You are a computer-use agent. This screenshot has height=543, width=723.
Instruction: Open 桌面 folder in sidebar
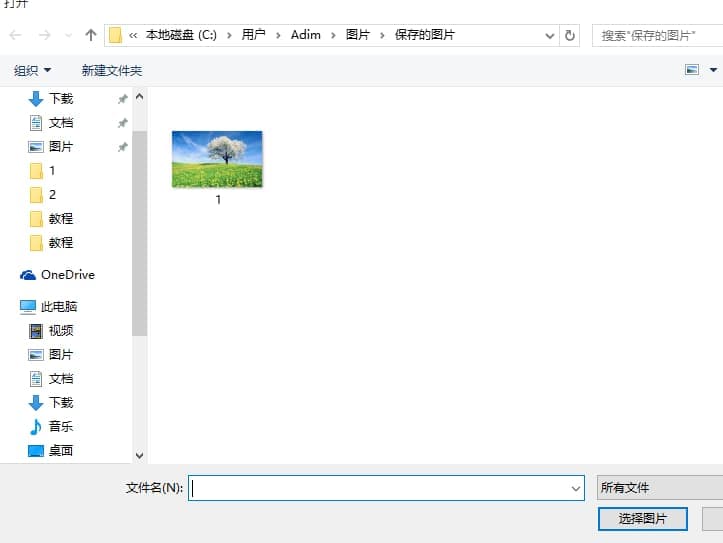coord(60,451)
